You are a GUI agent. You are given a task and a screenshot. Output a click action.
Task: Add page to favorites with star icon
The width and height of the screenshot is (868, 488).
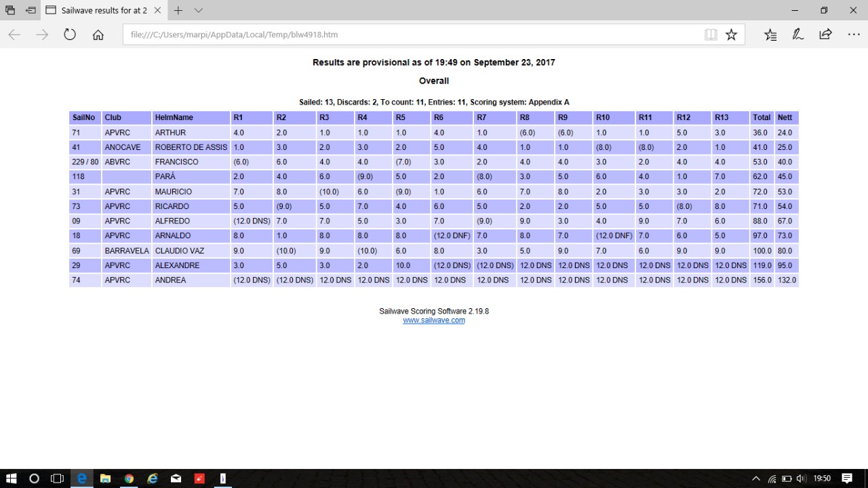[x=731, y=35]
